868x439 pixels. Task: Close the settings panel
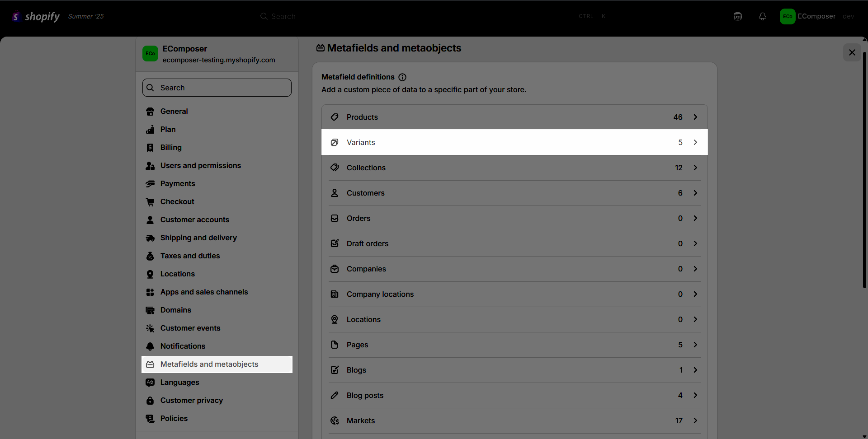tap(852, 52)
